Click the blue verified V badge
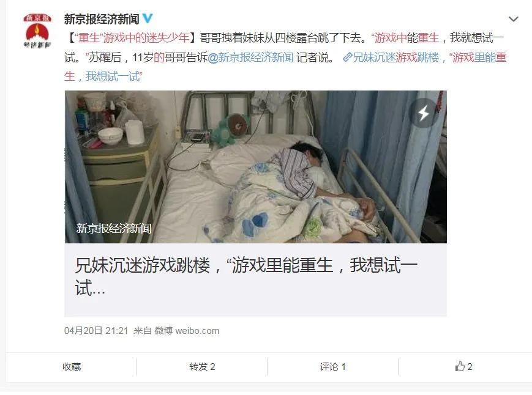Viewport: 532px width, 395px height. coord(148,18)
